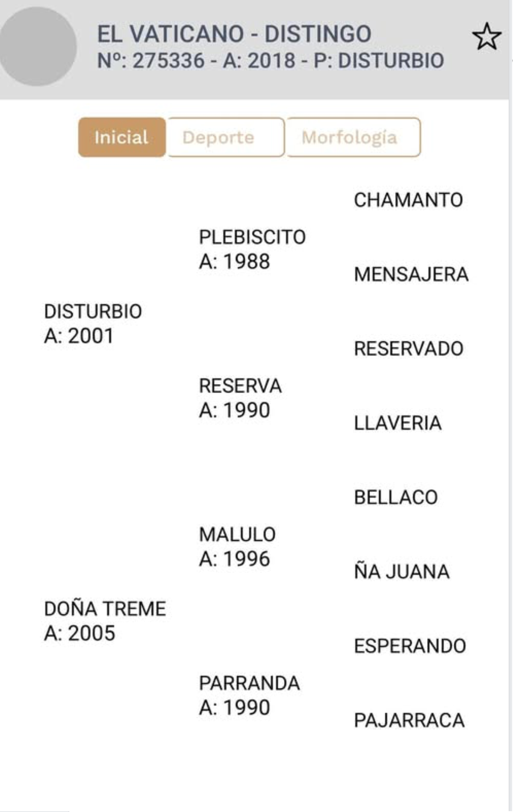513x812 pixels.
Task: Click CHAMANTO great-grandsire name
Action: coord(408,200)
